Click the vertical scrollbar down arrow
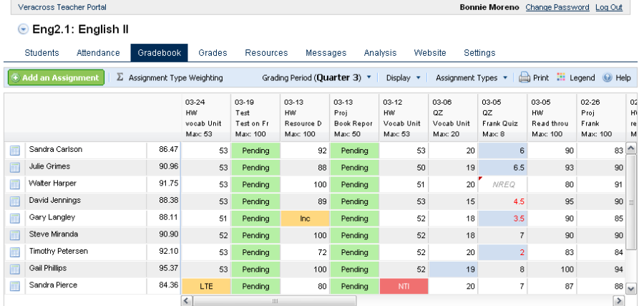The width and height of the screenshot is (644, 306). tap(631, 289)
